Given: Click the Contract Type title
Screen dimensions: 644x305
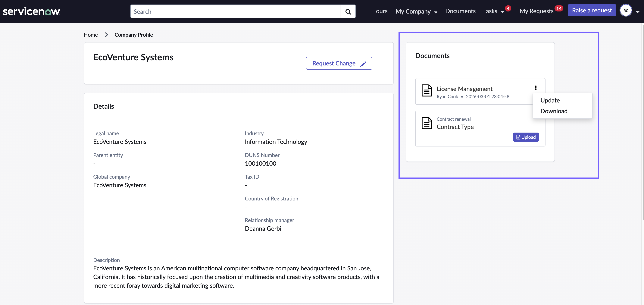Looking at the screenshot, I should 455,127.
